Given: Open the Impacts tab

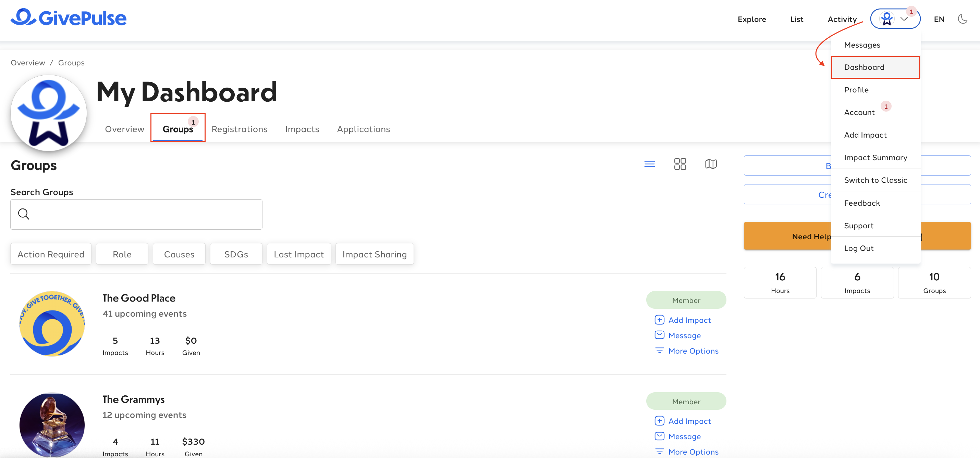Looking at the screenshot, I should [x=302, y=129].
